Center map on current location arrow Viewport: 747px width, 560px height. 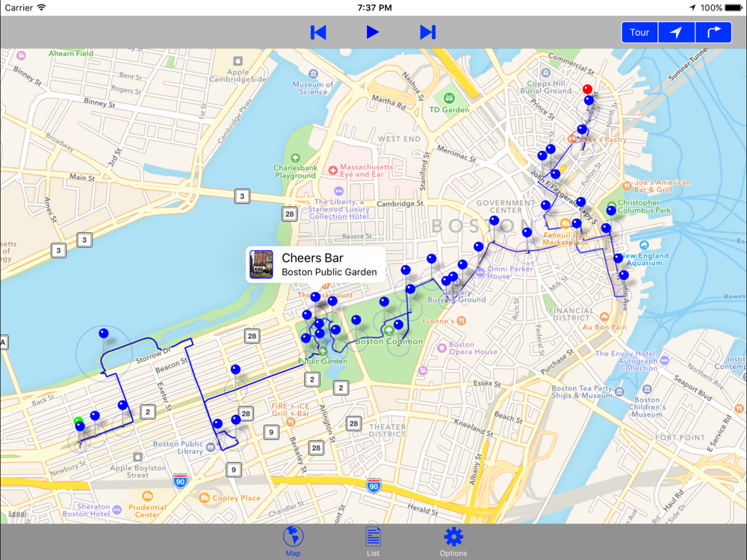(676, 32)
